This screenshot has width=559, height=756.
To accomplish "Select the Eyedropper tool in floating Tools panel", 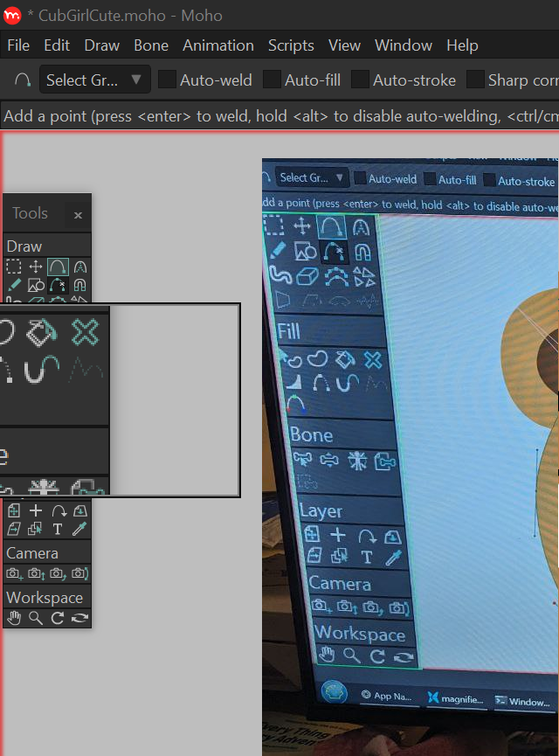I will (x=80, y=529).
